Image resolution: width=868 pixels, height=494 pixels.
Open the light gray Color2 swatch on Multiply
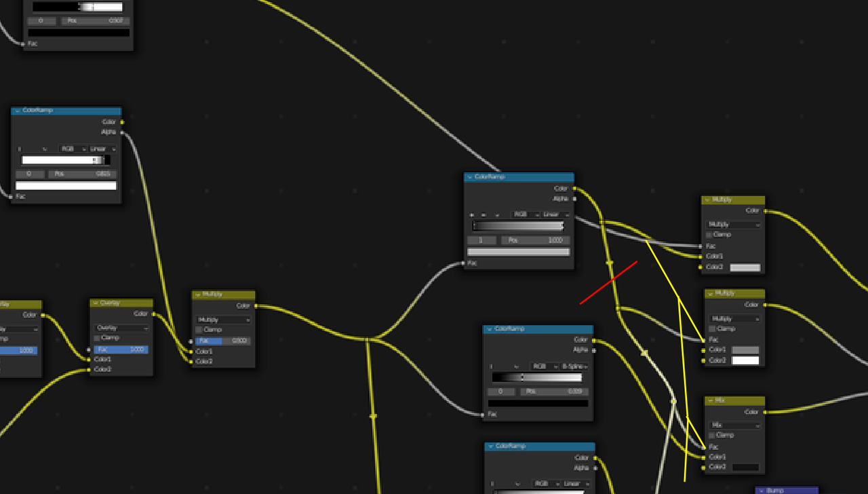pyautogui.click(x=745, y=267)
